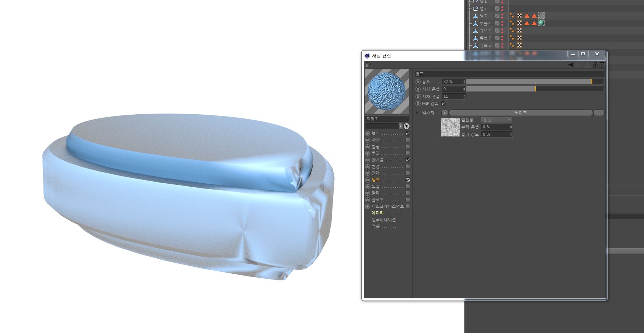Click the polygon object icon of 큐브.3
Image resolution: width=644 pixels, height=333 pixels.
pyautogui.click(x=476, y=38)
